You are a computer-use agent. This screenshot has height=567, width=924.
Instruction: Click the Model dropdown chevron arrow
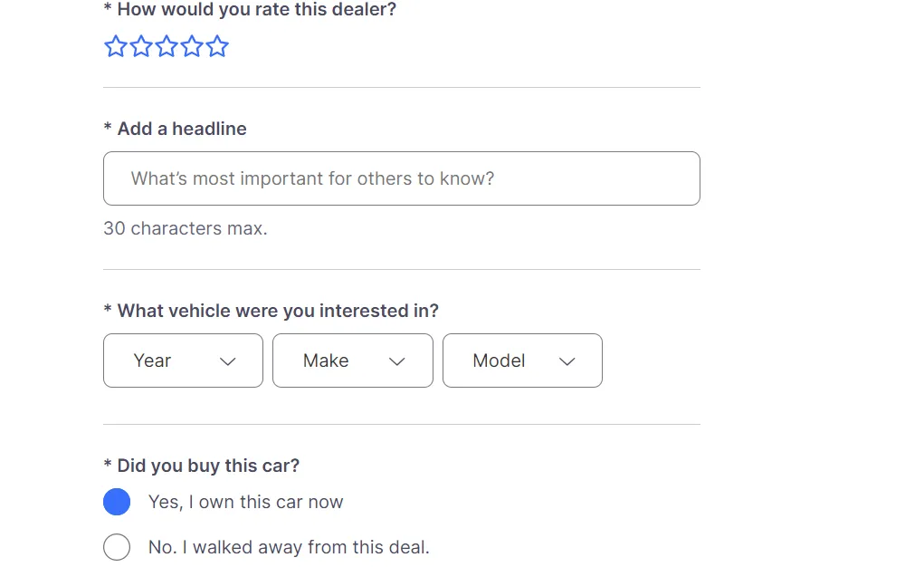click(x=567, y=360)
